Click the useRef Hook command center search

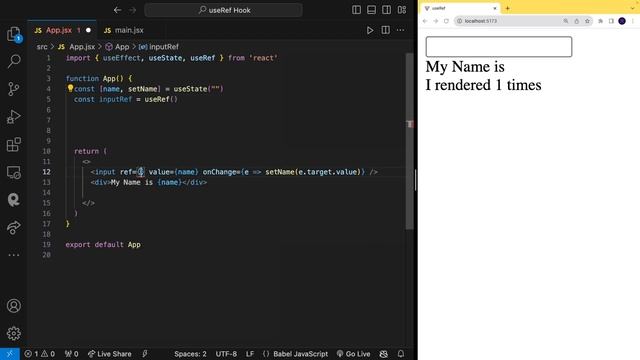[224, 10]
